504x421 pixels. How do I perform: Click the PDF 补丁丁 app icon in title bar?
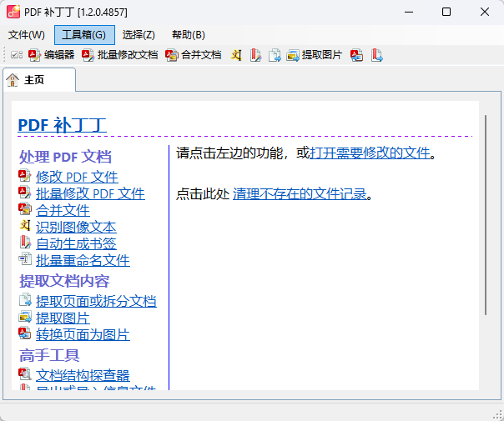point(13,12)
